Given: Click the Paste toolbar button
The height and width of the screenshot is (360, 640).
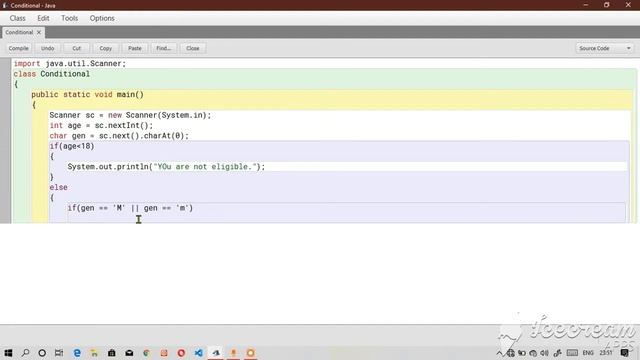Looking at the screenshot, I should [x=135, y=48].
